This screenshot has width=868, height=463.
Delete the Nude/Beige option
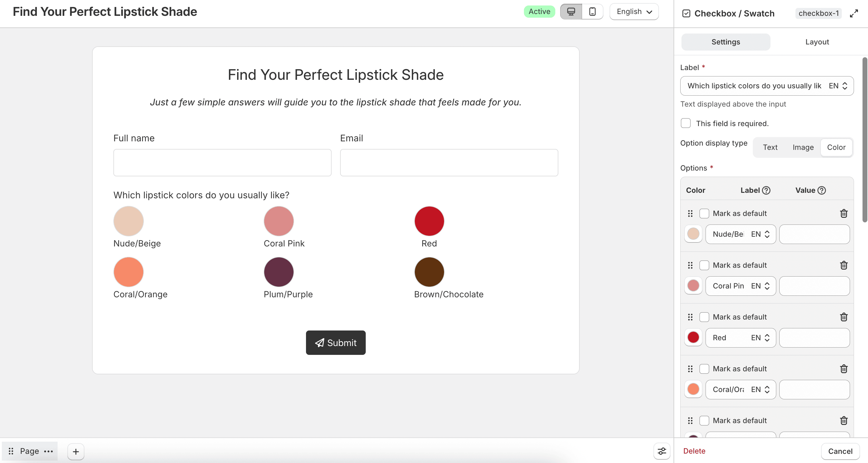click(x=843, y=214)
